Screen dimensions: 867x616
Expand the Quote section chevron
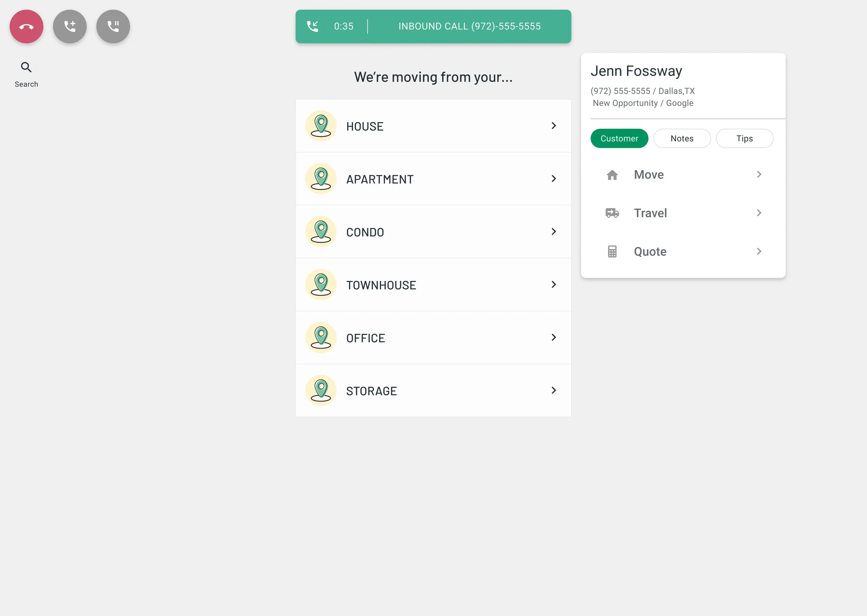759,252
